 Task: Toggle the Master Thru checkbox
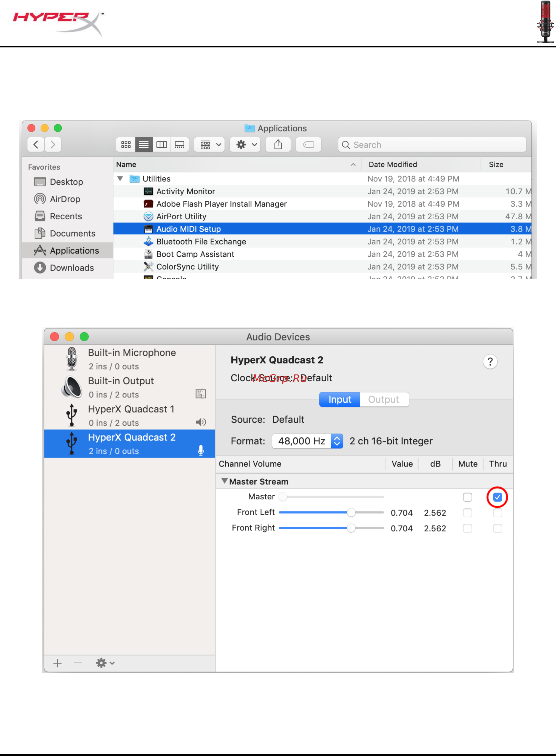[497, 497]
